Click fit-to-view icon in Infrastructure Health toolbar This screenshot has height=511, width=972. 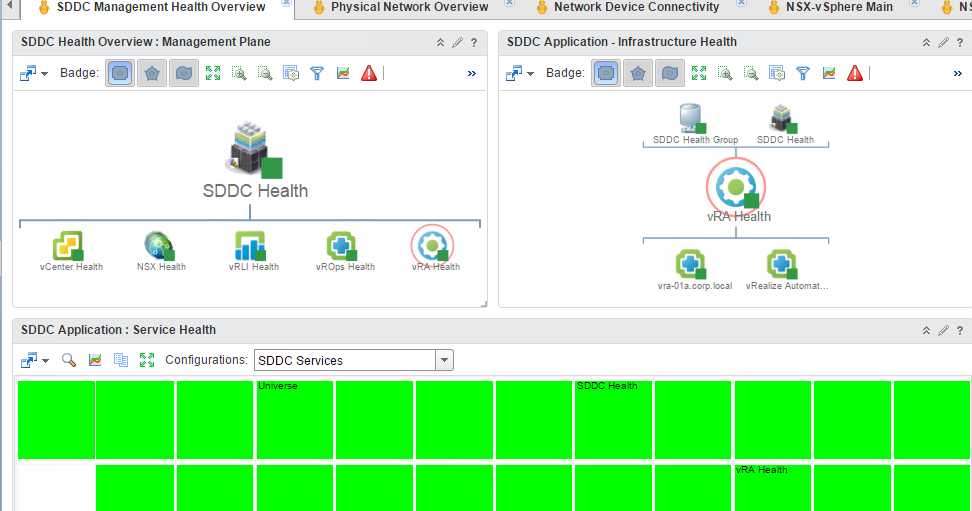(x=699, y=73)
